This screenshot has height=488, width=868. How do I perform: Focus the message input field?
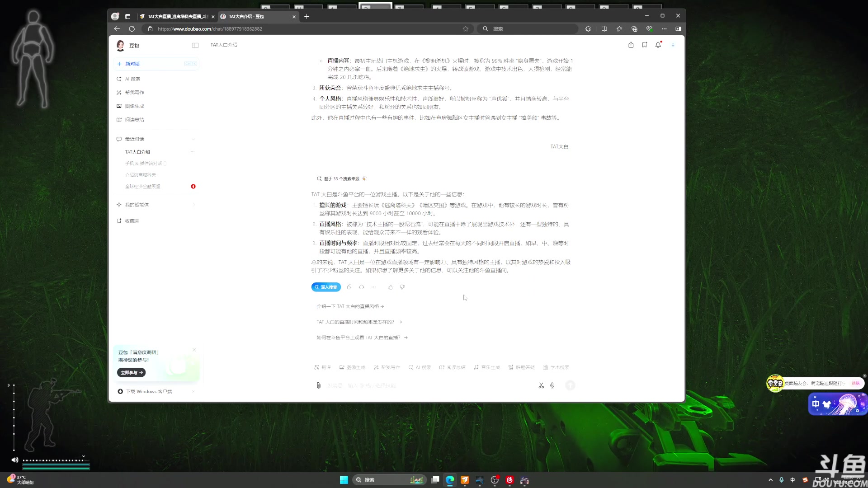tap(429, 385)
